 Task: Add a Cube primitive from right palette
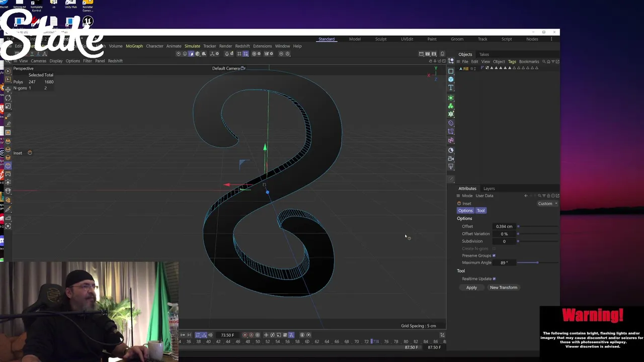click(451, 79)
